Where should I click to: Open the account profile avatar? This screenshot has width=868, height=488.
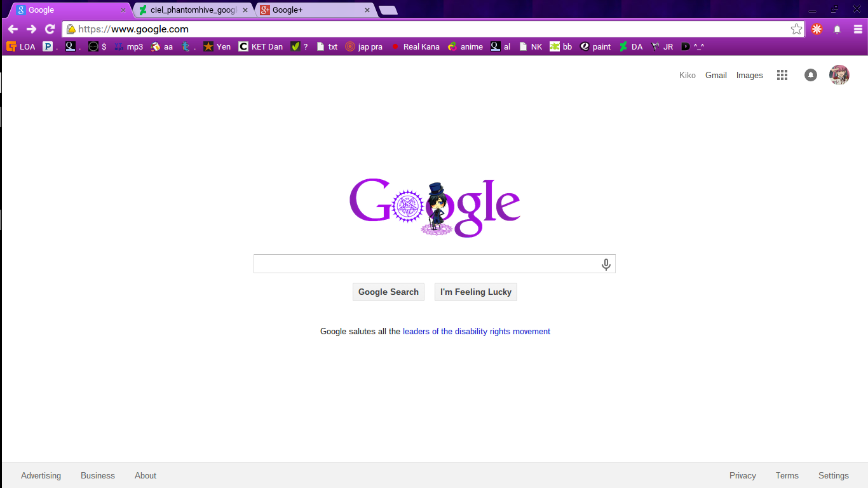[839, 75]
